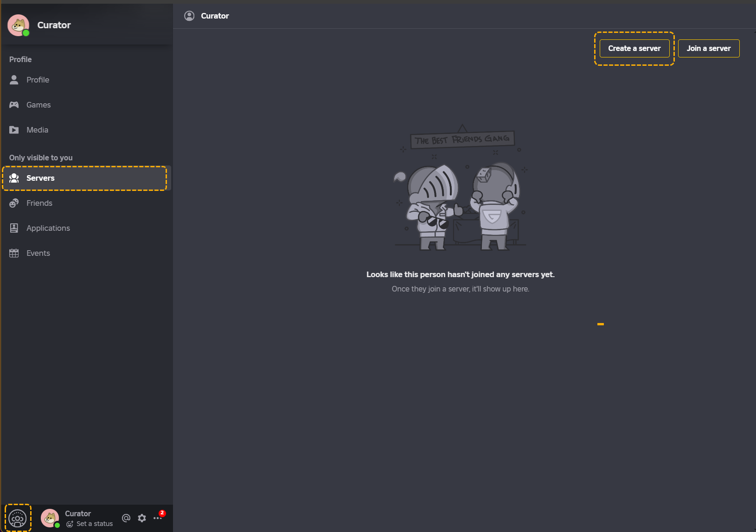Image resolution: width=756 pixels, height=532 pixels.
Task: Click the Friends globe icon
Action: point(14,203)
